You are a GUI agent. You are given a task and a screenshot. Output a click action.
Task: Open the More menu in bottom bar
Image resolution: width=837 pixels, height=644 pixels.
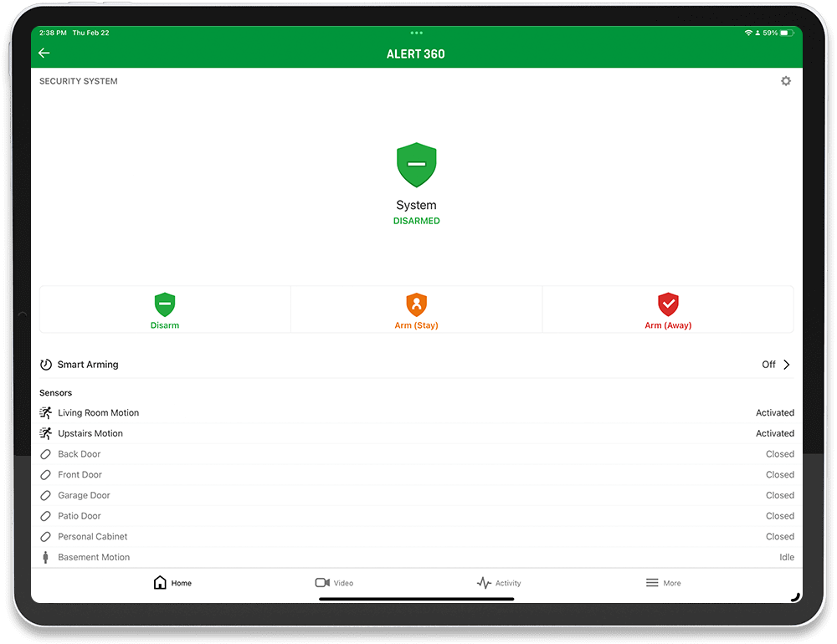coord(662,582)
